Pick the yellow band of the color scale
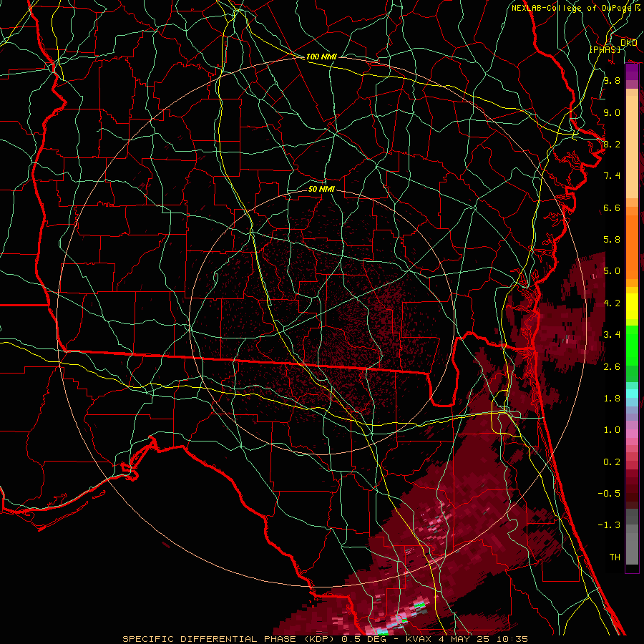644x644 pixels. (x=632, y=306)
